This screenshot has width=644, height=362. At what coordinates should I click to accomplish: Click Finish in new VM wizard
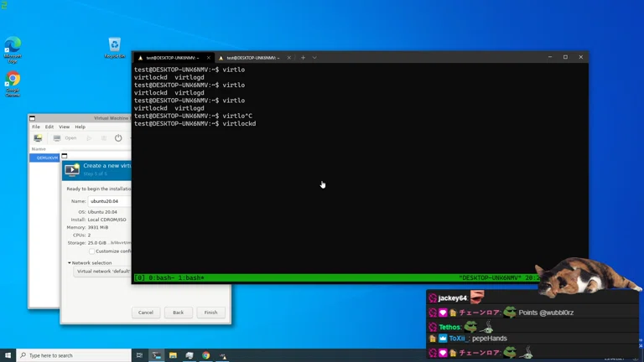click(210, 313)
